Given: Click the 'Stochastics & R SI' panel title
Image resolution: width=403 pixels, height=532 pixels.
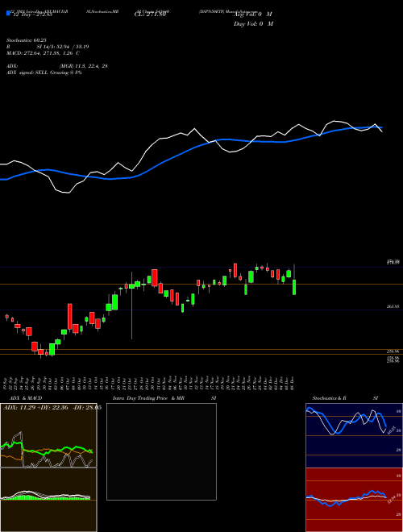Looking at the screenshot, I should coord(345,398).
